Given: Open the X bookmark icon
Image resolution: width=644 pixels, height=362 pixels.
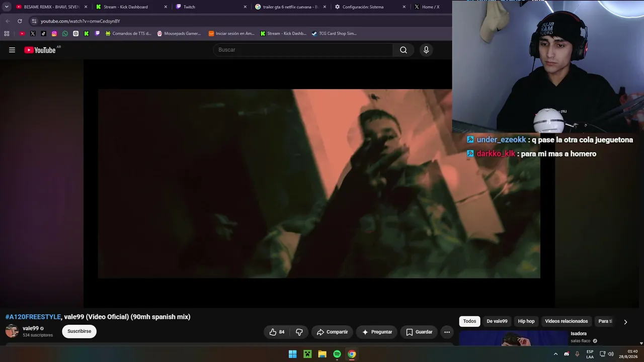Looking at the screenshot, I should tap(33, 34).
